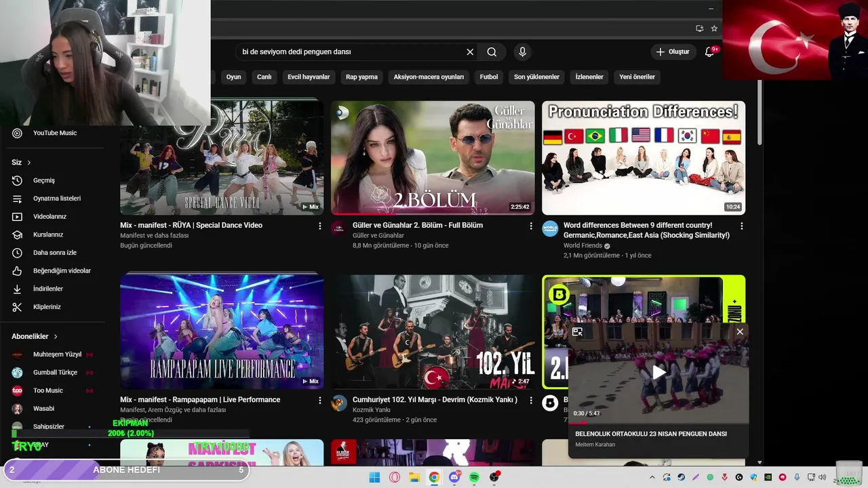Expand the Siz section

point(22,163)
